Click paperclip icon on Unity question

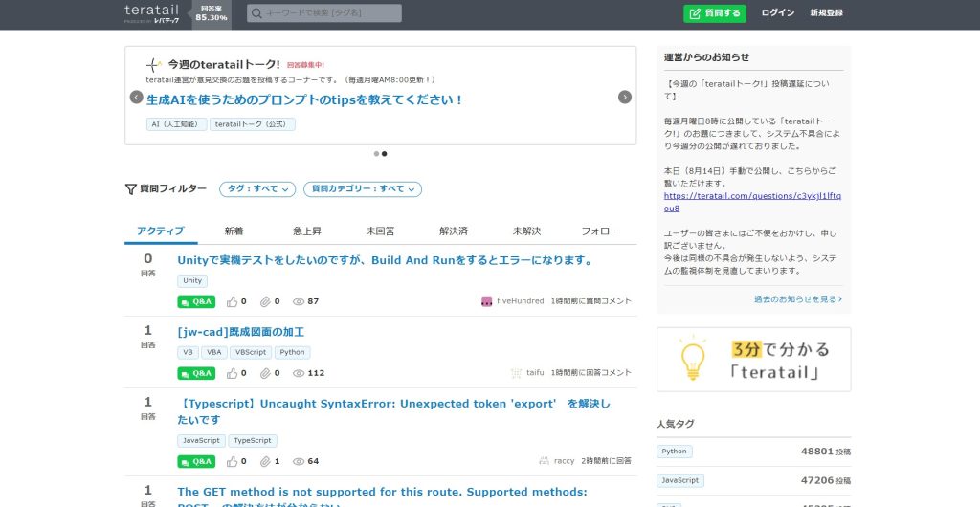coord(265,301)
